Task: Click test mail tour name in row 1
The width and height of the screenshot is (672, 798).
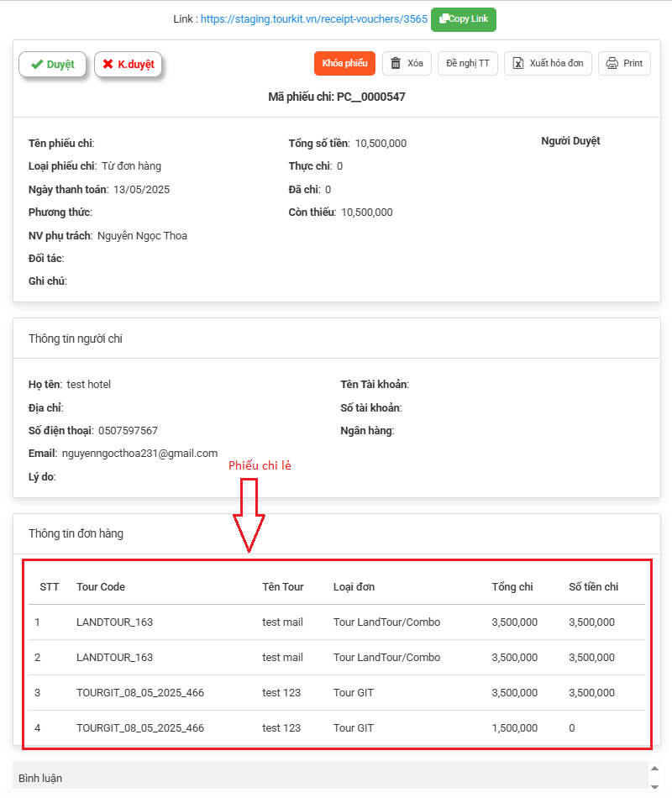Action: tap(282, 622)
